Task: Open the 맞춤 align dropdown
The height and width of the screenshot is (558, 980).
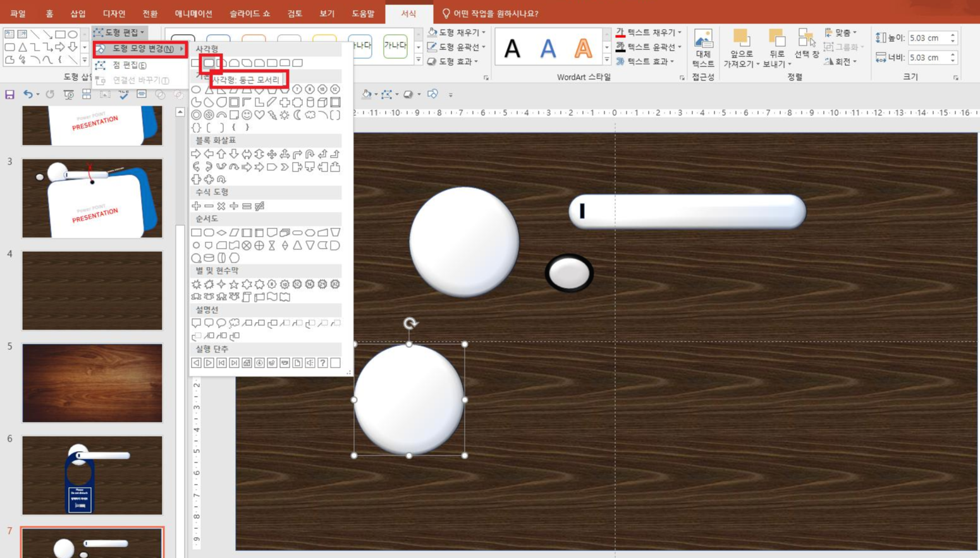Action: coord(841,32)
